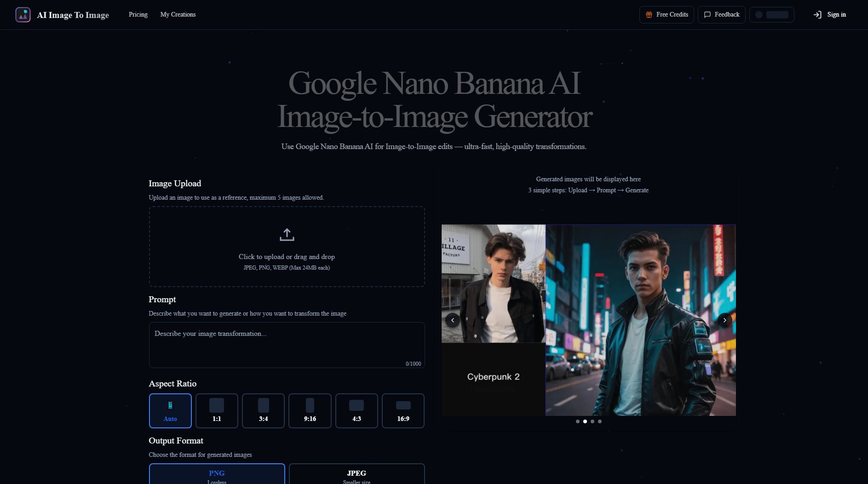Click the AI Image To Image logo icon

[x=23, y=15]
